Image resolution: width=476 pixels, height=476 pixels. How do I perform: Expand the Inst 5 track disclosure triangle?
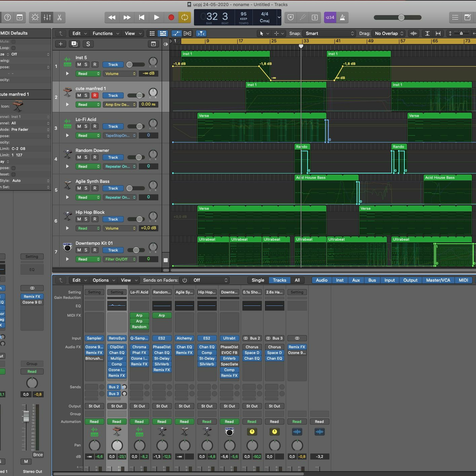(x=67, y=73)
